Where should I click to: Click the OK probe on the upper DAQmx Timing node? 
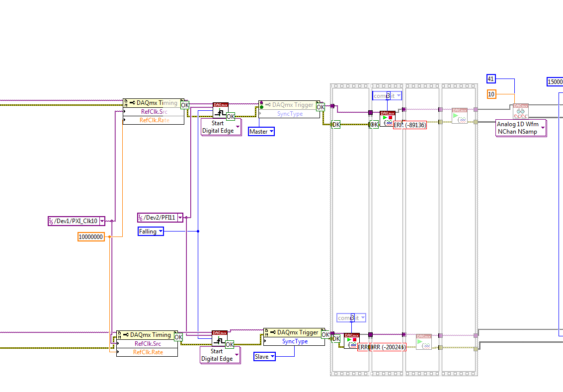[184, 105]
